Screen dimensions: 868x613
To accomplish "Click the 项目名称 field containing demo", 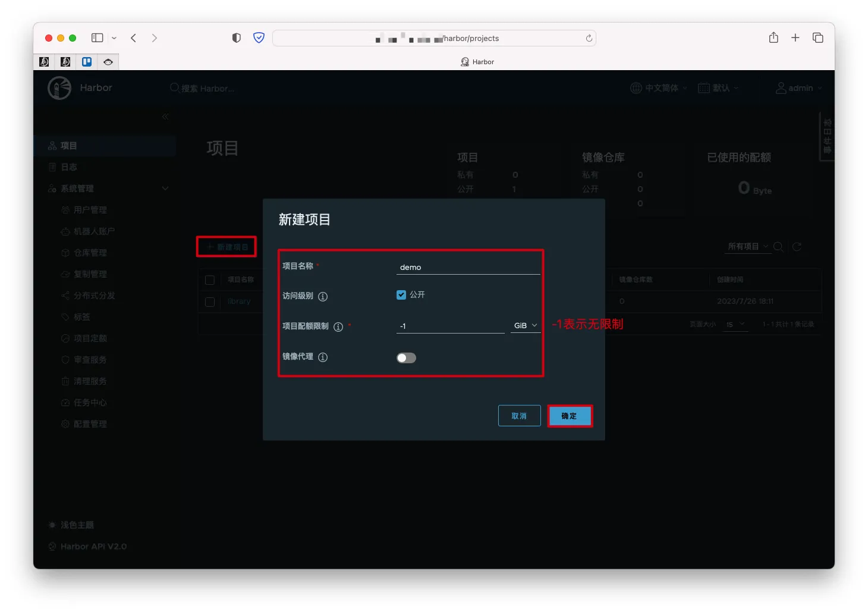I will coord(468,267).
